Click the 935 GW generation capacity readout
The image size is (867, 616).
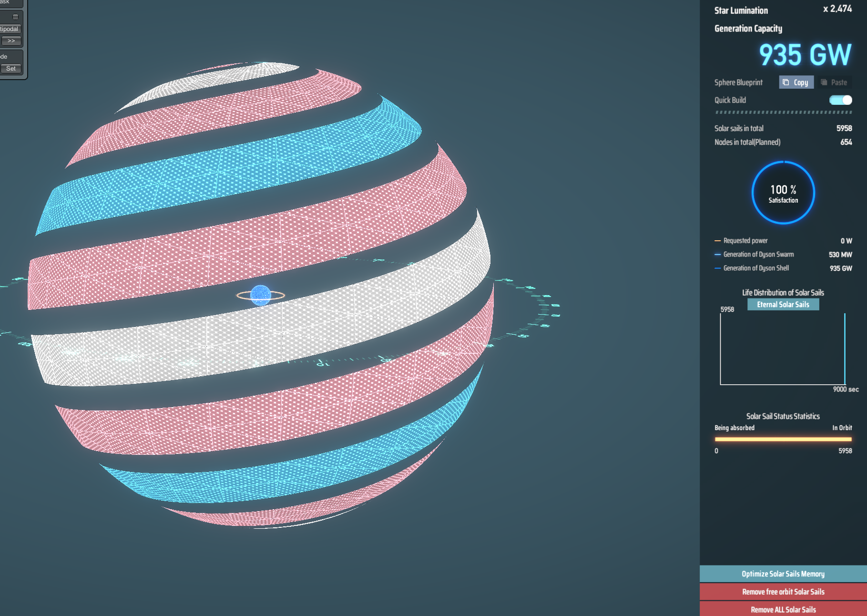[805, 55]
